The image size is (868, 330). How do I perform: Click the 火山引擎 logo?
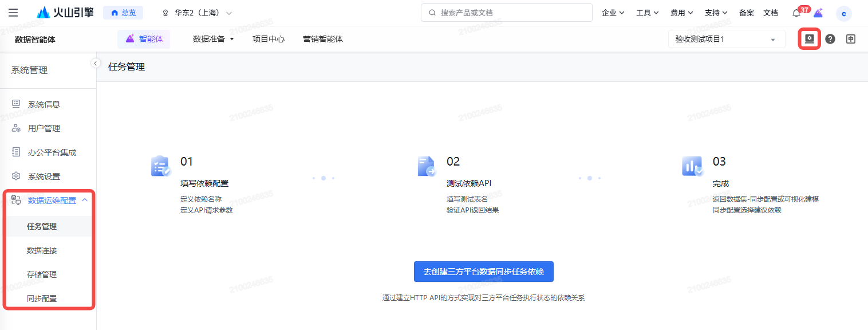pyautogui.click(x=65, y=13)
